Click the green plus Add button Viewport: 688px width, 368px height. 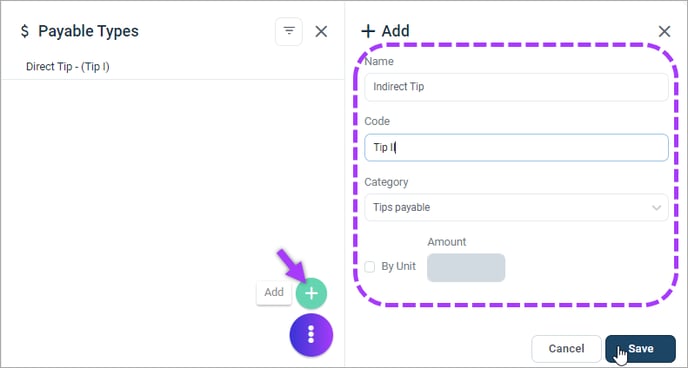tap(311, 293)
